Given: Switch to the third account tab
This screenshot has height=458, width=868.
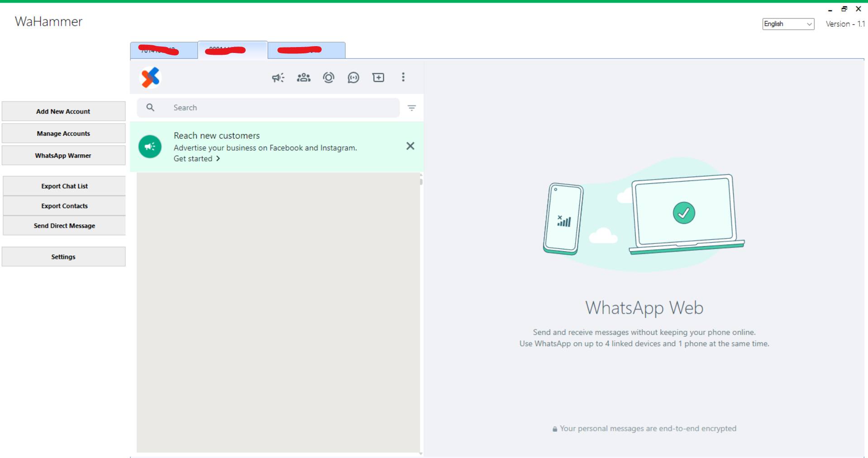Looking at the screenshot, I should tap(306, 50).
